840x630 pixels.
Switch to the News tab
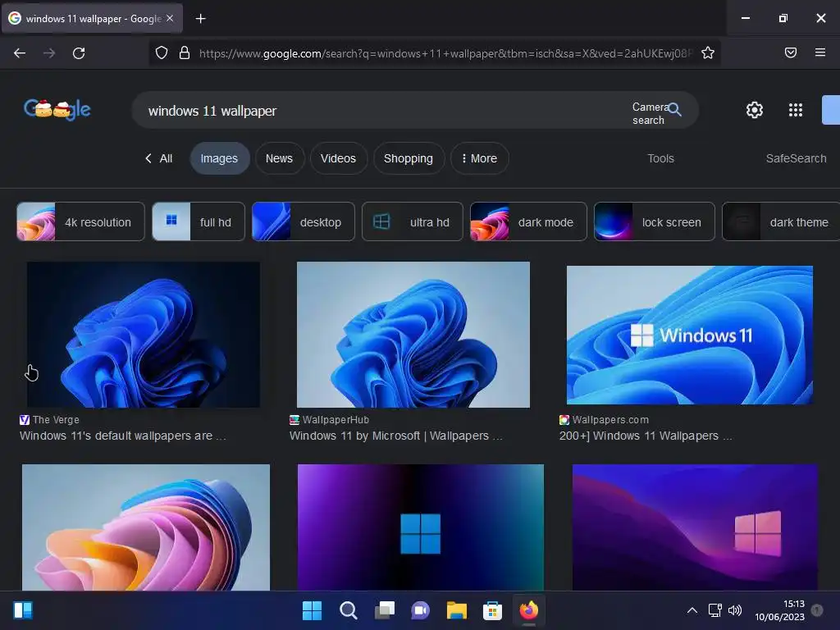coord(280,158)
